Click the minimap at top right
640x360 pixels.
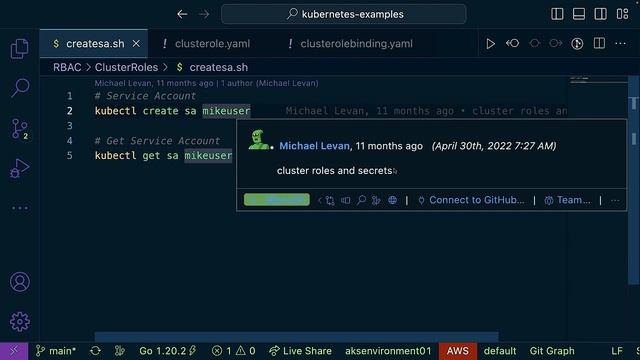click(598, 80)
